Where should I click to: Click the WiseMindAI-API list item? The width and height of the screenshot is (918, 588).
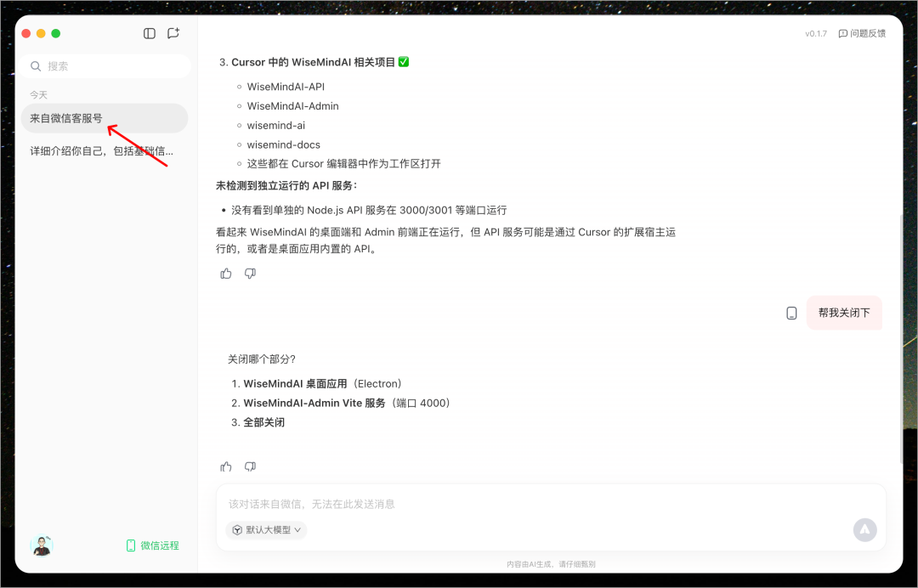(x=286, y=87)
